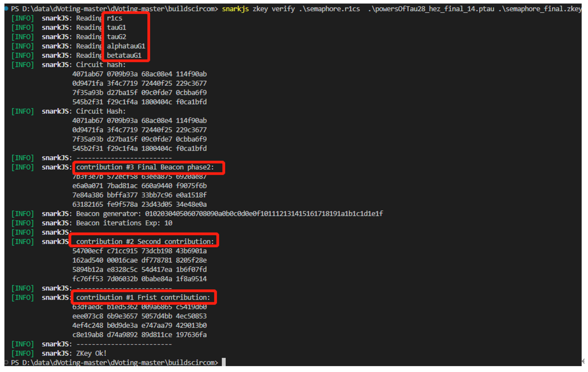Screen dimensions: 588x372
Task: Click the 'ZKey Ok!' result message
Action: click(x=91, y=354)
